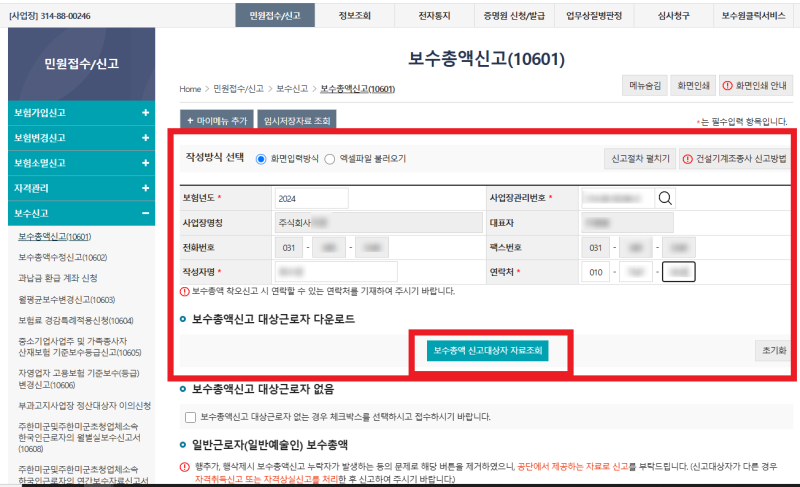The width and height of the screenshot is (800, 487).
Task: Select the 화면입력방식 radio button
Action: 261,159
